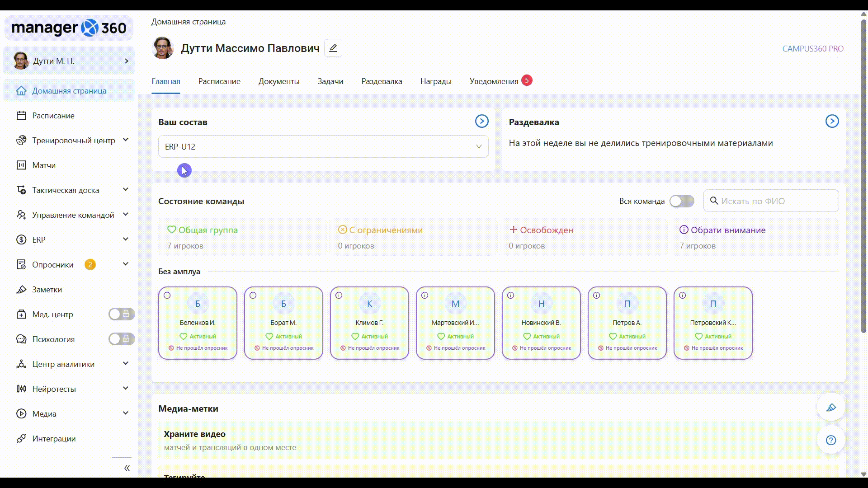Click the info icon on Беленков И. card
The width and height of the screenshot is (868, 488).
(x=167, y=296)
